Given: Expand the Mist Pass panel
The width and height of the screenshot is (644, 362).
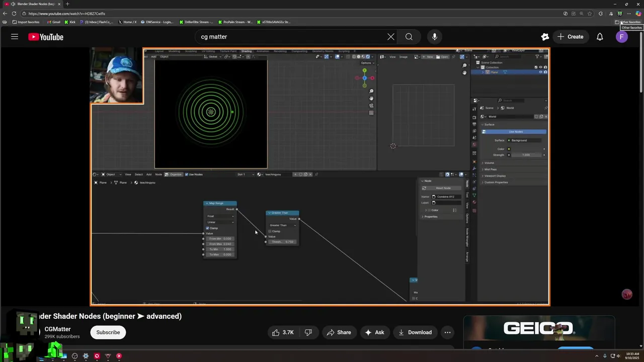Looking at the screenshot, I should [490, 169].
